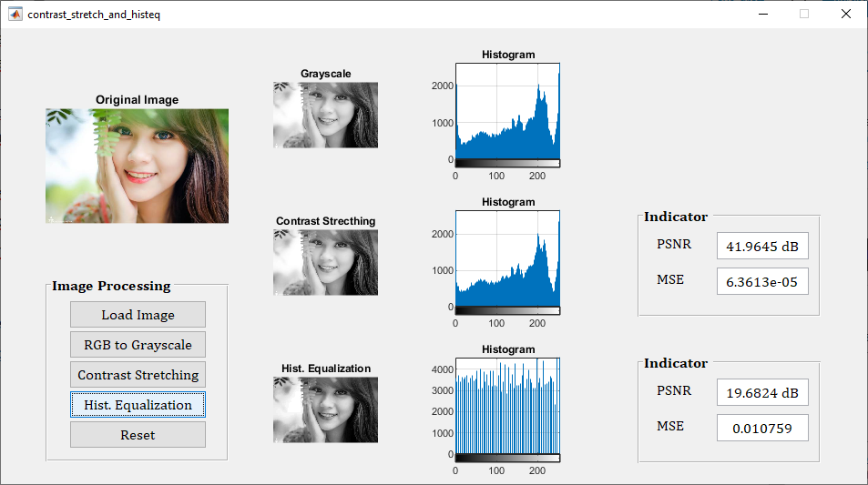Click the MSE field showing 6.3613e-05
The image size is (868, 485).
(762, 282)
